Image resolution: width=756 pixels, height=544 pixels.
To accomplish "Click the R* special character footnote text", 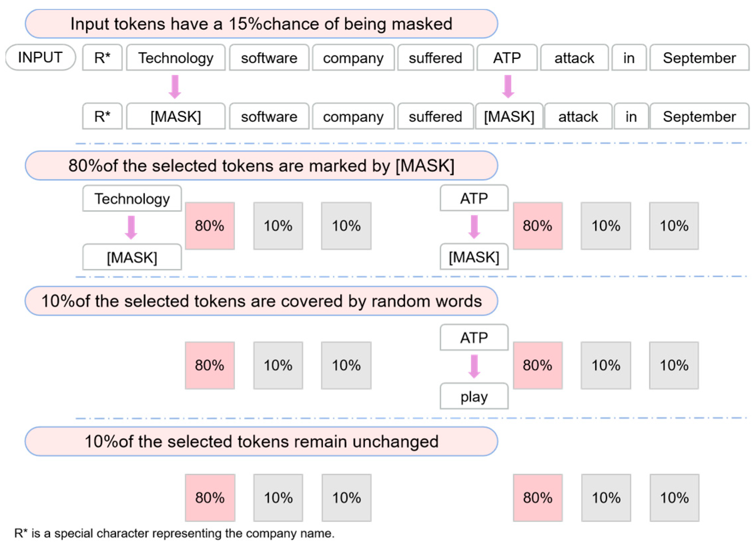I will 174,533.
